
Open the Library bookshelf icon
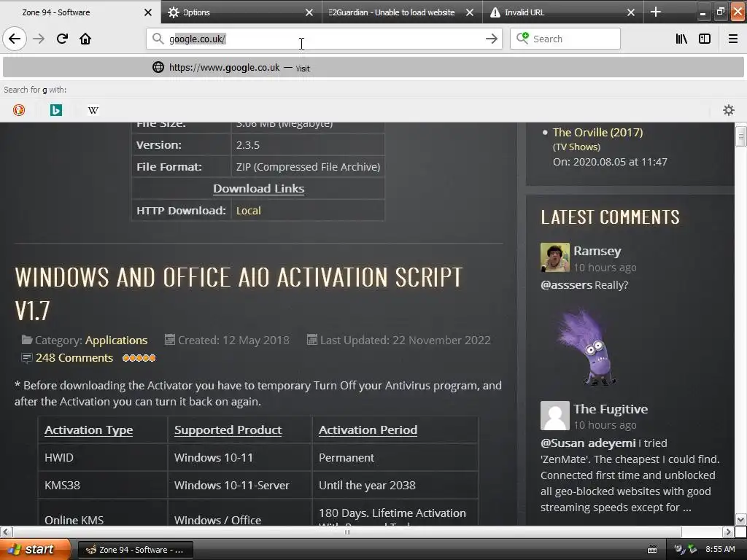(x=681, y=39)
